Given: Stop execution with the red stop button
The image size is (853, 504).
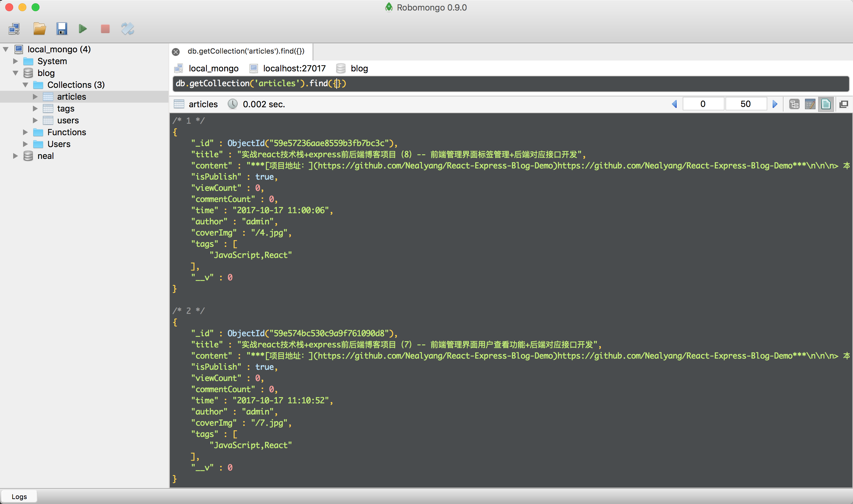Looking at the screenshot, I should coord(105,29).
